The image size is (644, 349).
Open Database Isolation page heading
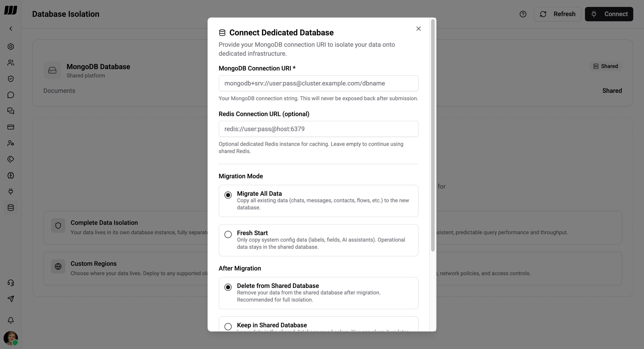65,14
